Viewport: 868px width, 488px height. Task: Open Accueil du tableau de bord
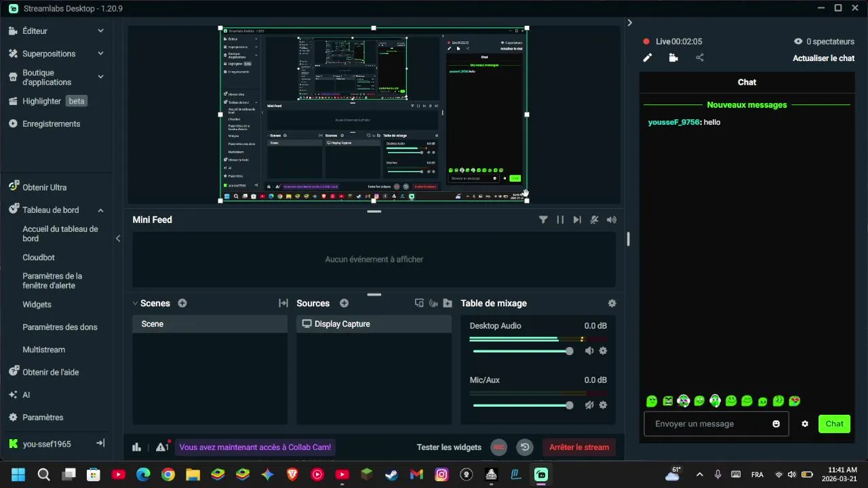click(x=60, y=234)
